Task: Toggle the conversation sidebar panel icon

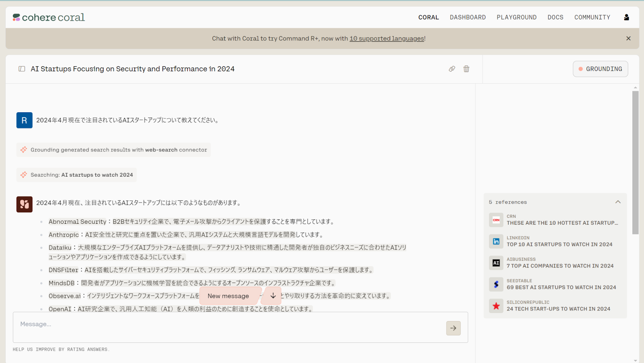Action: (22, 69)
